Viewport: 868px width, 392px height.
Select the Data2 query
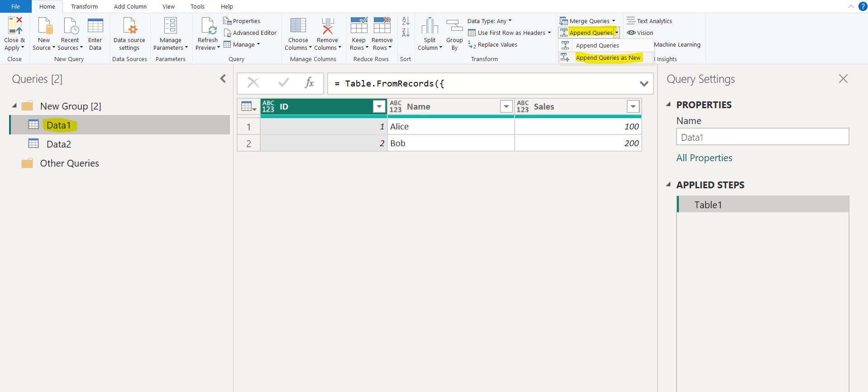pyautogui.click(x=59, y=144)
